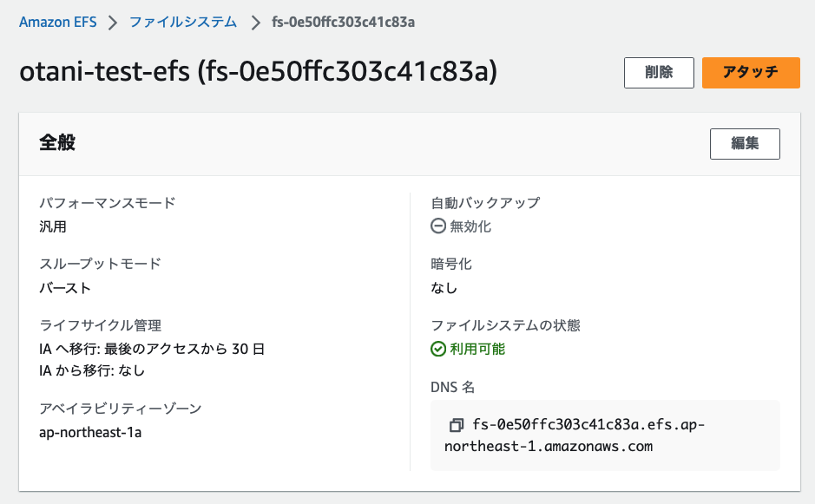The image size is (815, 504).
Task: Open 編集 for the 全般 section
Action: click(745, 144)
